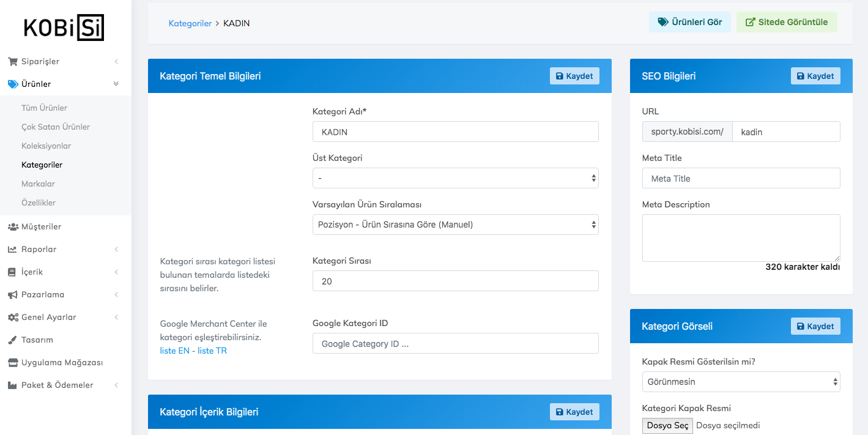The image size is (868, 435).
Task: Save Kategori Temel Bilgileri with Kaydet
Action: (x=574, y=76)
